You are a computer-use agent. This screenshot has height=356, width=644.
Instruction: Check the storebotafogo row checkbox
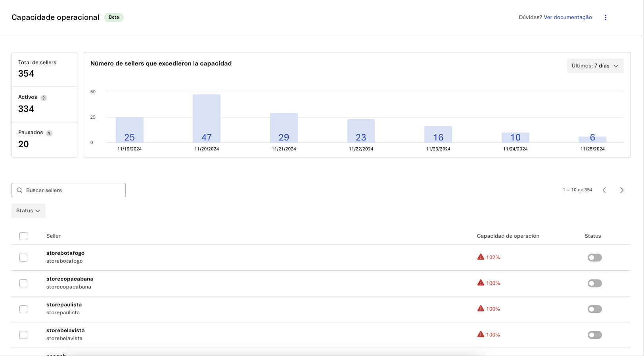(x=23, y=258)
